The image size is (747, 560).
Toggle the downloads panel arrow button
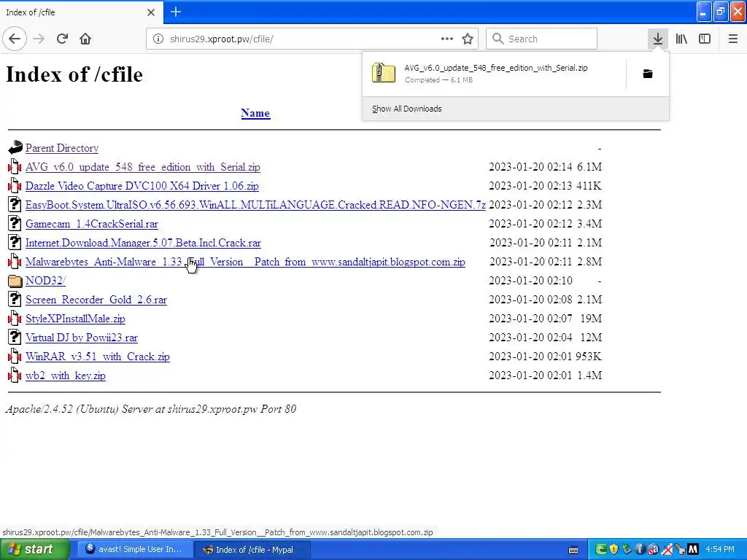pos(658,39)
